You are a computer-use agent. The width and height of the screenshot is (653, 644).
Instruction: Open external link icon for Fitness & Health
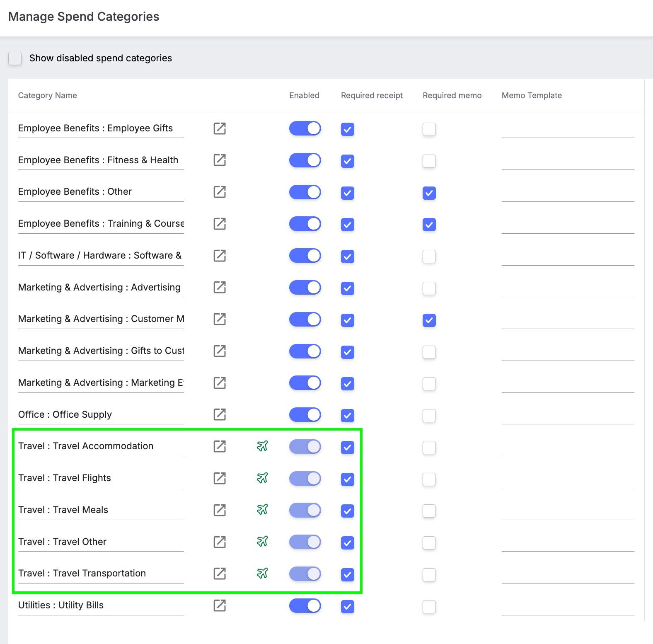[220, 160]
